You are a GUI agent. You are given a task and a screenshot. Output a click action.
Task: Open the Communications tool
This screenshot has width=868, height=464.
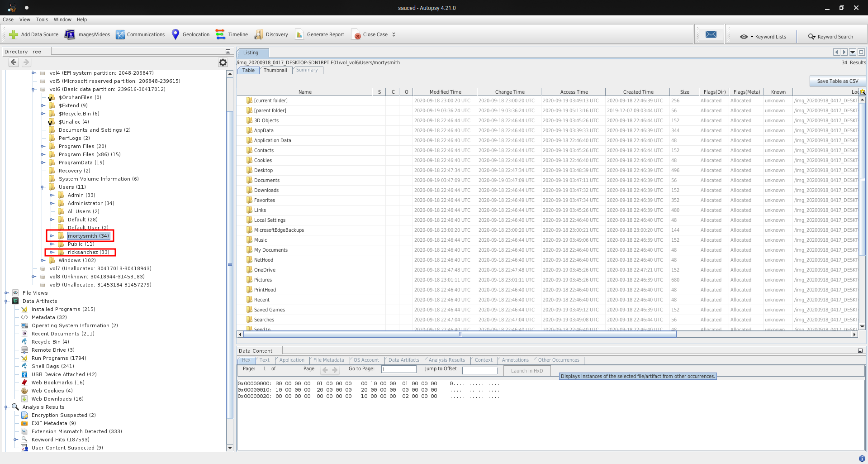pos(140,34)
